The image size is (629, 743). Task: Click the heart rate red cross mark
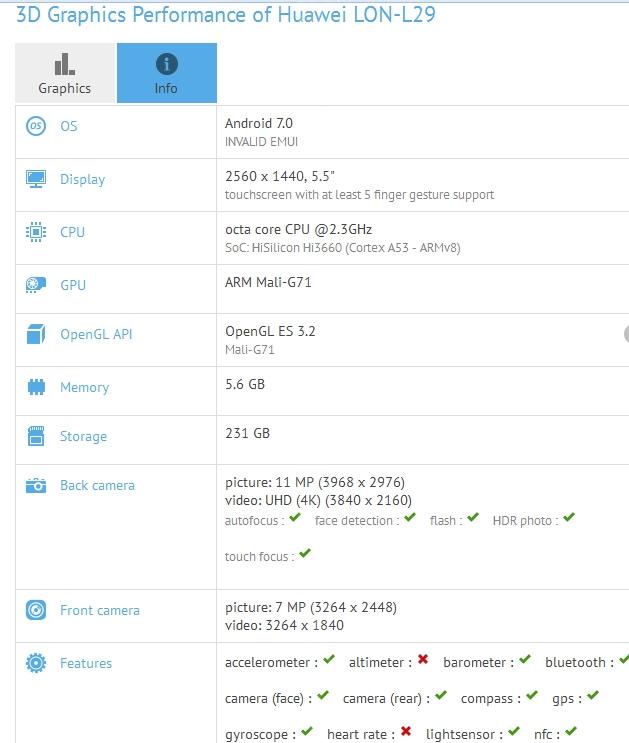click(x=406, y=731)
